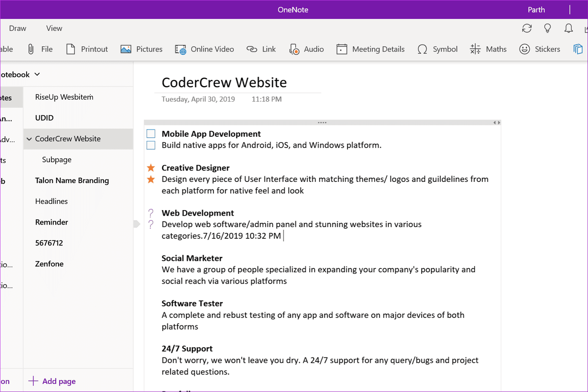The width and height of the screenshot is (588, 392).
Task: Open the Subpage entry
Action: [x=79, y=160]
